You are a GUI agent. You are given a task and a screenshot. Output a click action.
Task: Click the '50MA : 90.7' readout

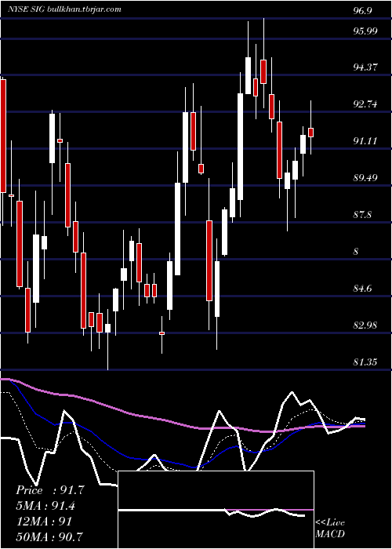[49, 536]
